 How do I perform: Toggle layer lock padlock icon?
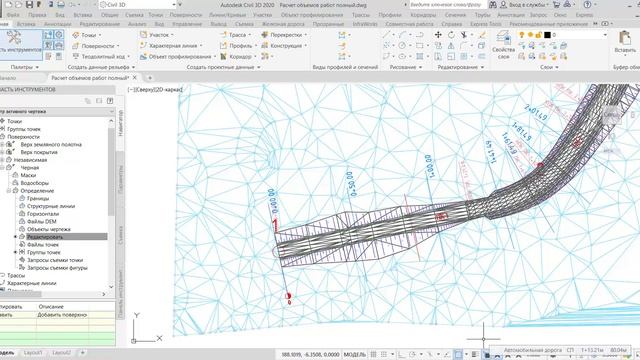[x=538, y=35]
